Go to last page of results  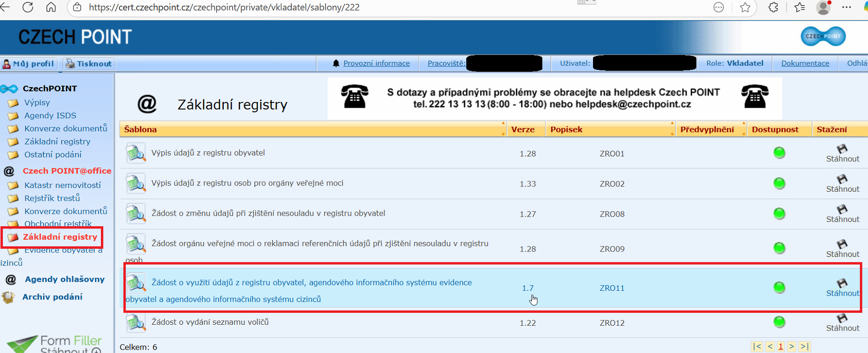pyautogui.click(x=804, y=346)
